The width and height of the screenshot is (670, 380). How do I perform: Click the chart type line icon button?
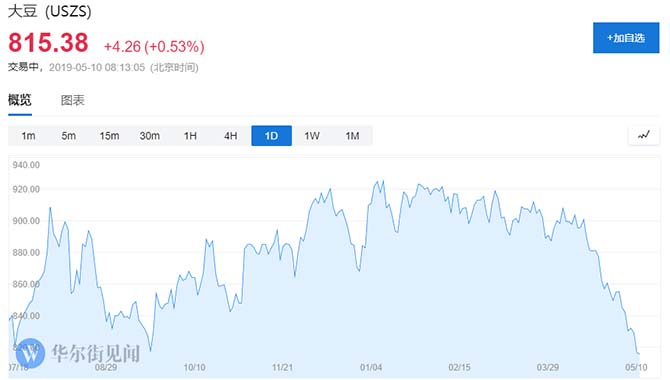coord(644,136)
